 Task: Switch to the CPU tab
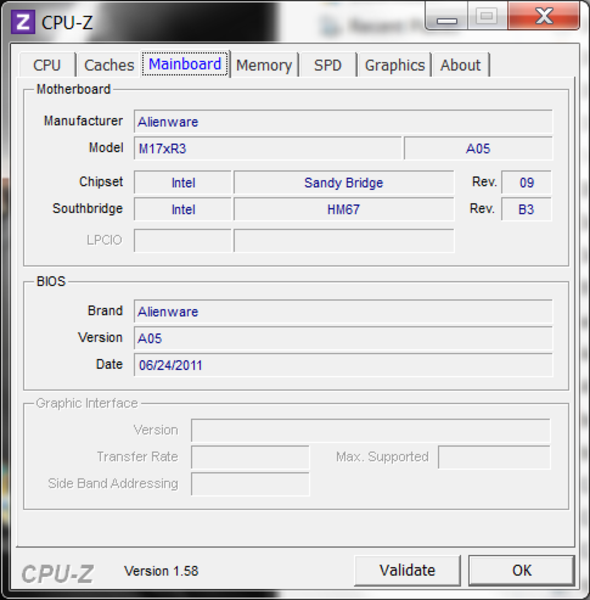tap(47, 65)
